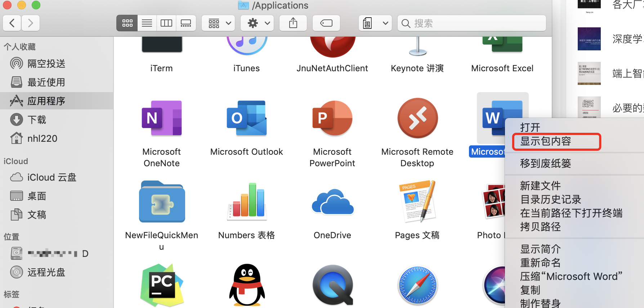The width and height of the screenshot is (644, 308).
Task: Open the 端上智 thumbnail in the right window
Action: pyautogui.click(x=589, y=73)
